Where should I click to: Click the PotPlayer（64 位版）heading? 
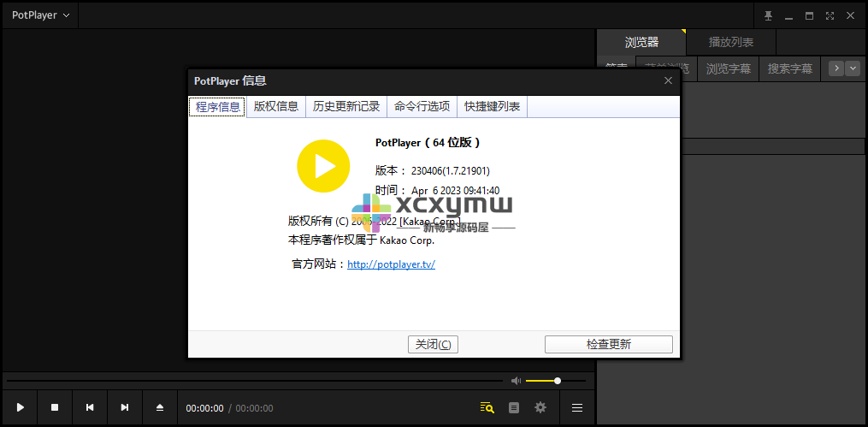(x=428, y=143)
